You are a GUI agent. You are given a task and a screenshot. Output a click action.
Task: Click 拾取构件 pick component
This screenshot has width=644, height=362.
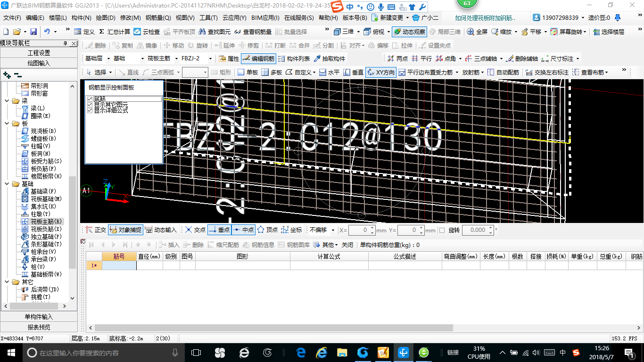[329, 58]
